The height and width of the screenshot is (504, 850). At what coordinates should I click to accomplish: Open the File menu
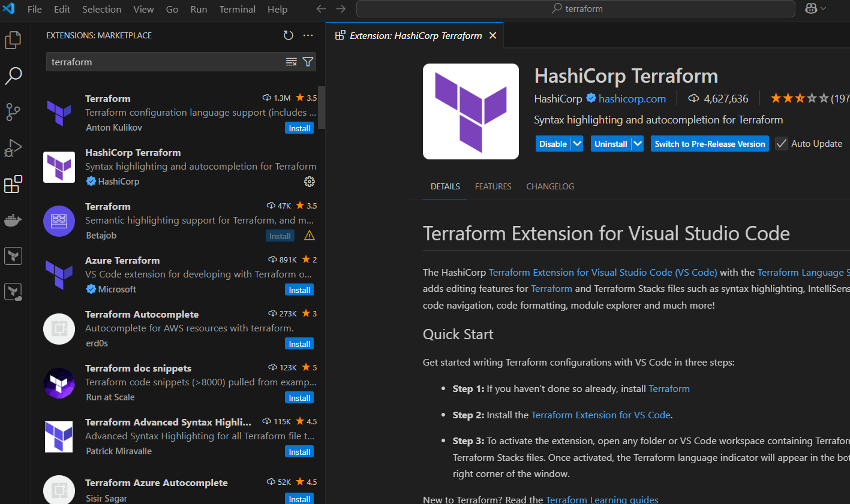point(35,9)
